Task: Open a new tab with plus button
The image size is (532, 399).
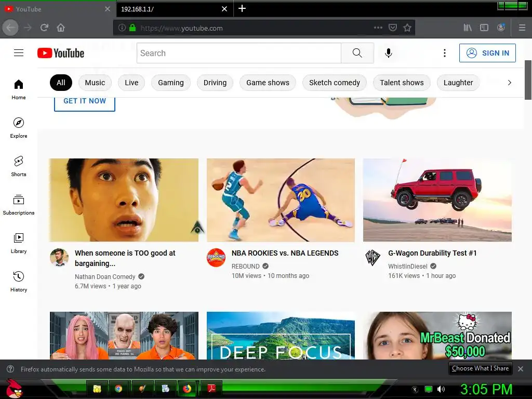Action: [x=242, y=8]
